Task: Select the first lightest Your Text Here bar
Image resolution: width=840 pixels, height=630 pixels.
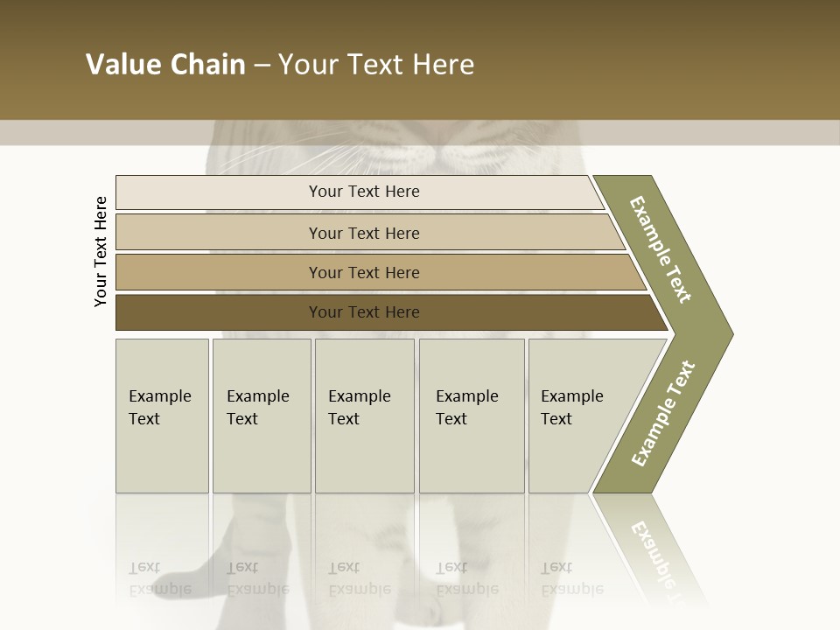Action: click(360, 192)
